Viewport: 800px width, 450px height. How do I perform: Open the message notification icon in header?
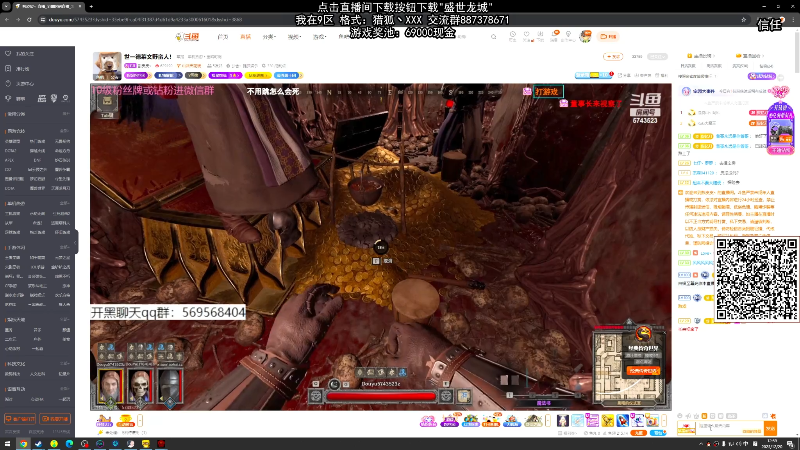[x=555, y=36]
